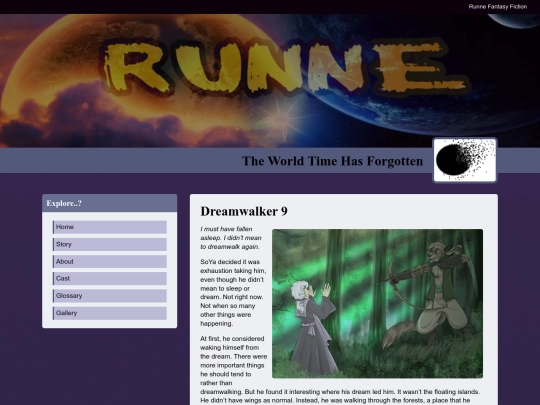
Task: Open the Story navigation link
Action: tap(110, 244)
